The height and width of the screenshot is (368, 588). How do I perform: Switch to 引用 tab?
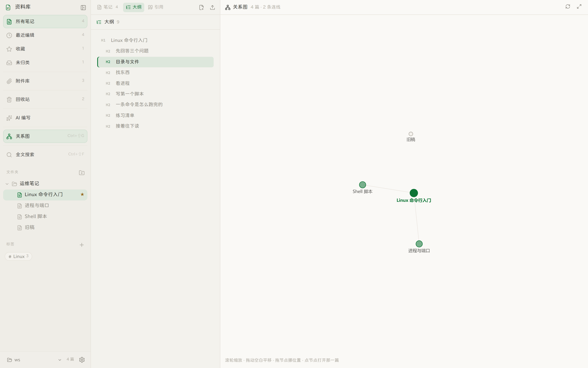point(156,7)
